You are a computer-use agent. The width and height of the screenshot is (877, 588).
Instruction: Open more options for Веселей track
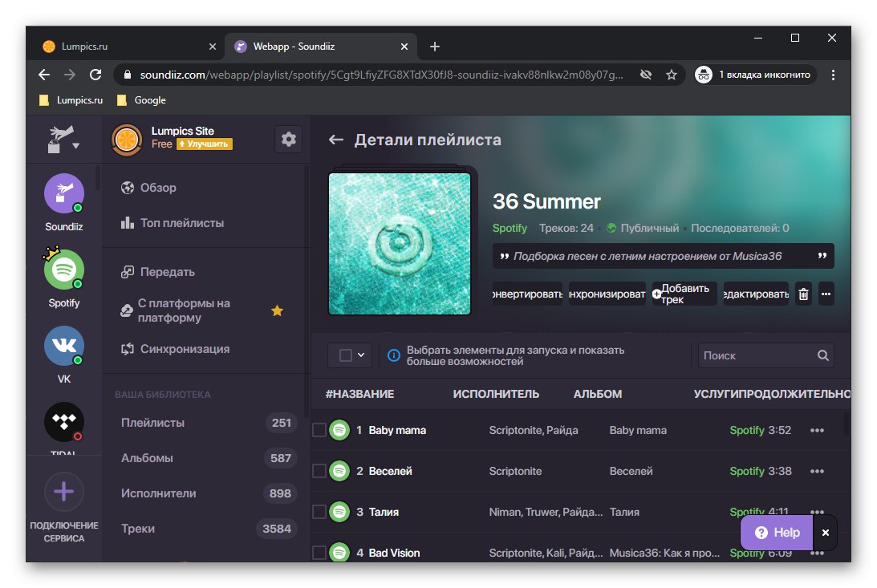click(817, 471)
